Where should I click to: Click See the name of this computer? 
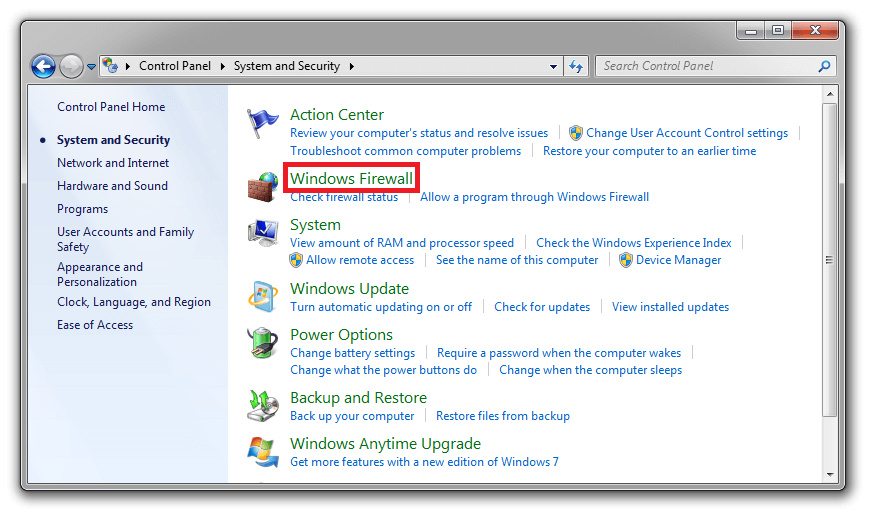(517, 260)
